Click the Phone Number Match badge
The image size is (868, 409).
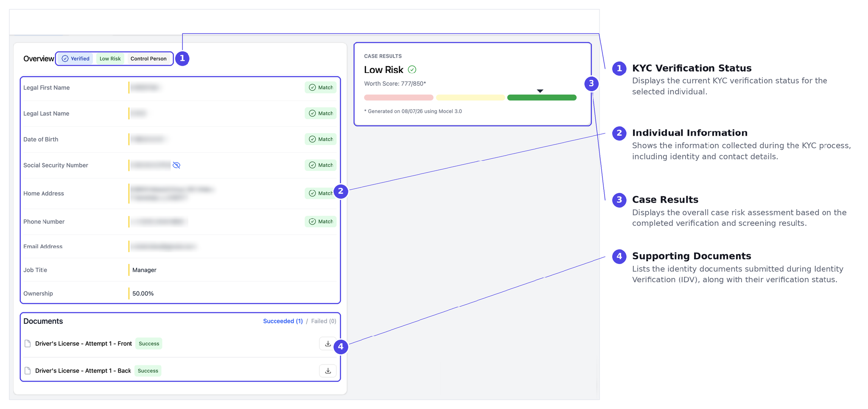coord(320,221)
